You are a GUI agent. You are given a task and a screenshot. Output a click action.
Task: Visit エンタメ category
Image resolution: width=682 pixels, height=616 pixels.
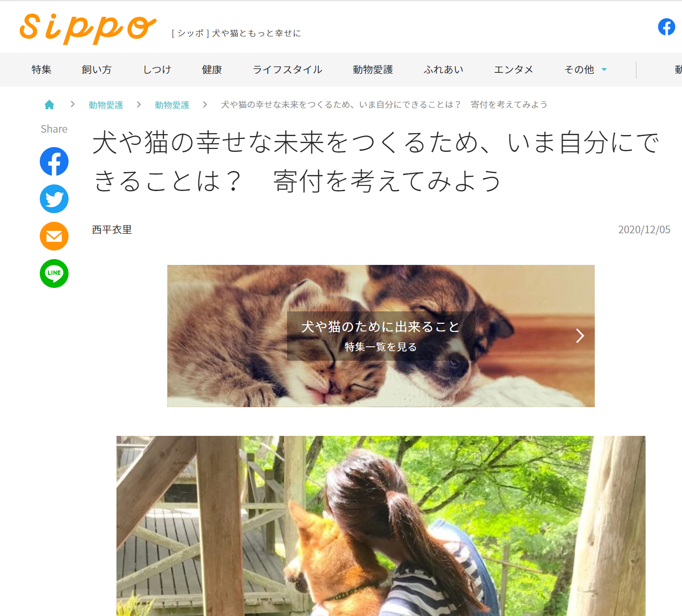pyautogui.click(x=513, y=69)
